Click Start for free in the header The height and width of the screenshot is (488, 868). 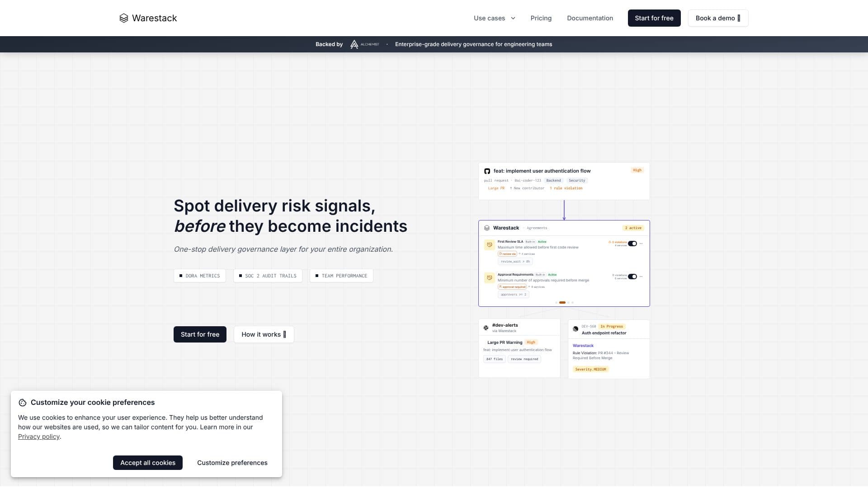coord(654,18)
